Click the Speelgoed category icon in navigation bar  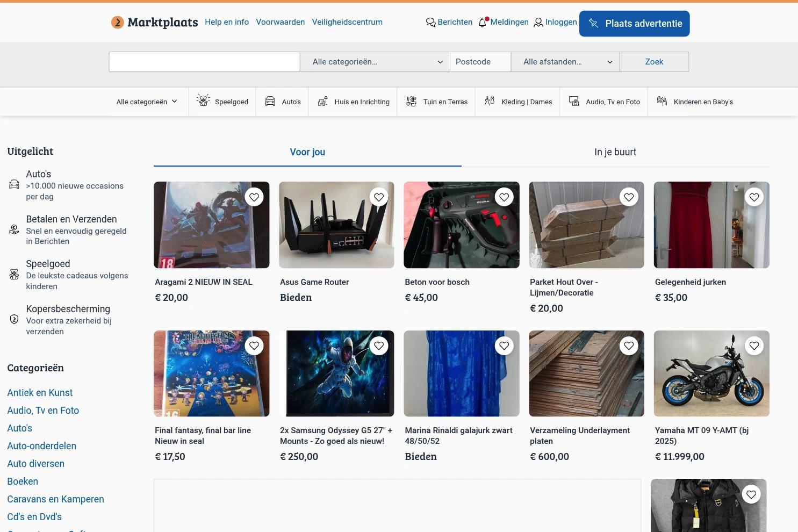[x=203, y=100]
